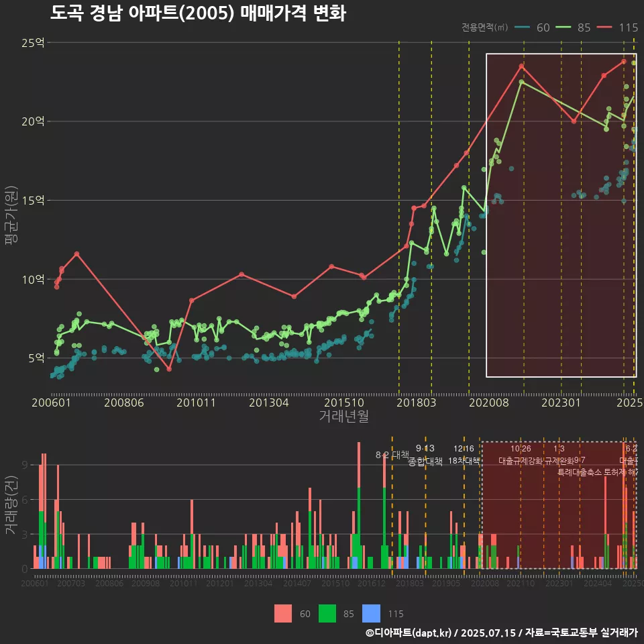Click the 3 tick on volume chart
This screenshot has height=644, width=644.
pos(25,535)
